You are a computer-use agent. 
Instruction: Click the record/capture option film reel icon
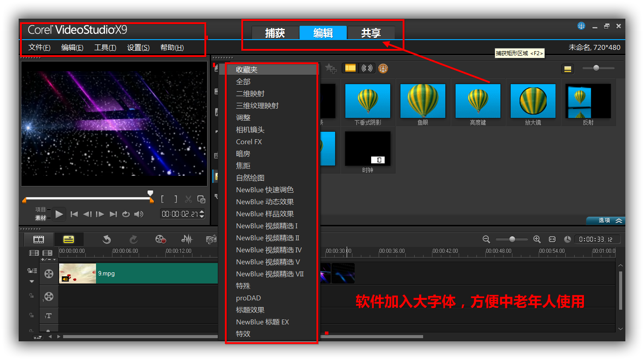pos(160,239)
